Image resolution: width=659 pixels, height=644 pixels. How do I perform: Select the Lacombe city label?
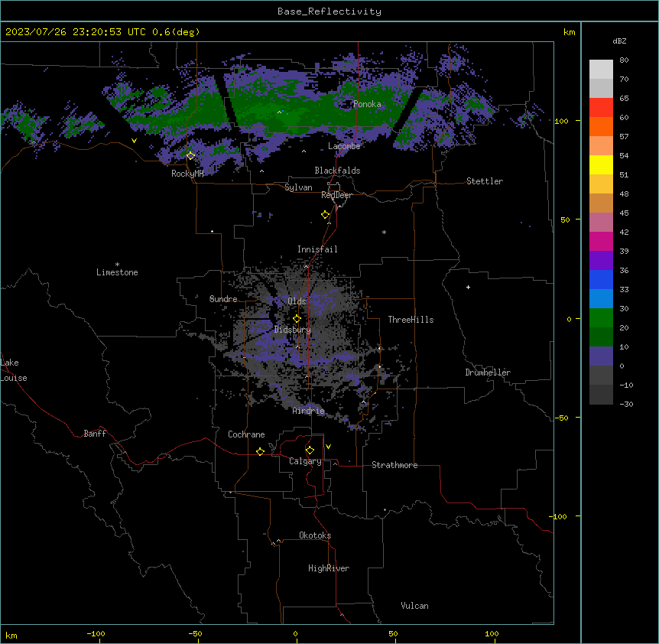pos(344,146)
